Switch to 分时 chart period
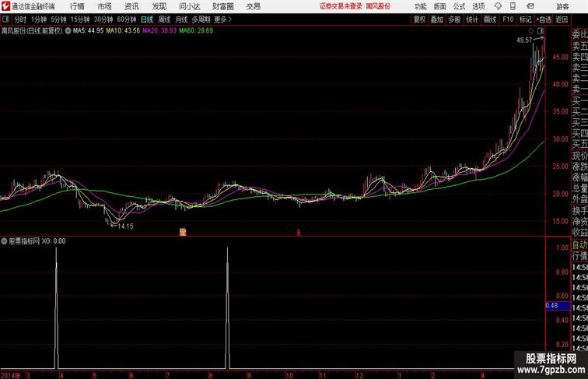 click(20, 19)
